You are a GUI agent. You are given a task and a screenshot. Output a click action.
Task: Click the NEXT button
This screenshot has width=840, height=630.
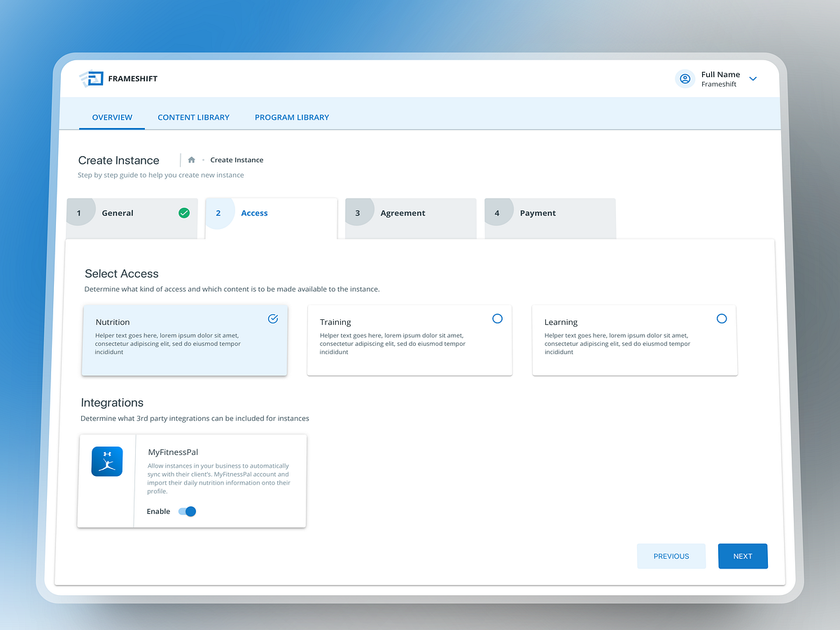pyautogui.click(x=743, y=556)
